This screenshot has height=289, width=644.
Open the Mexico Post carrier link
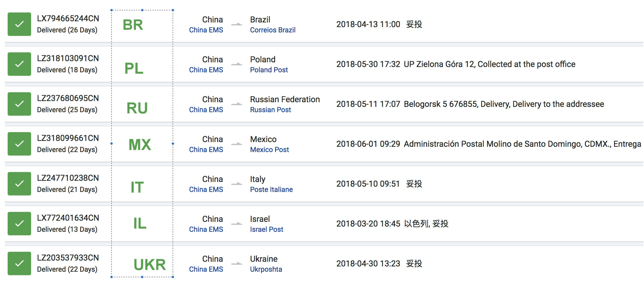269,150
